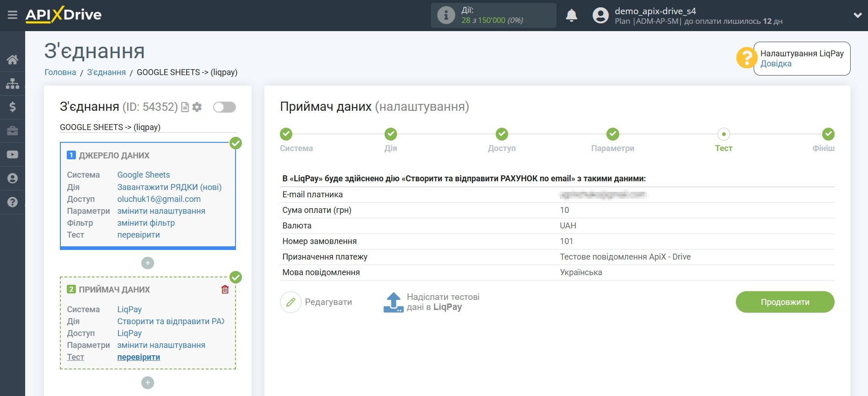The width and height of the screenshot is (868, 396).
Task: Open Завантажити РЯДКИ (нові) action link
Action: [169, 187]
